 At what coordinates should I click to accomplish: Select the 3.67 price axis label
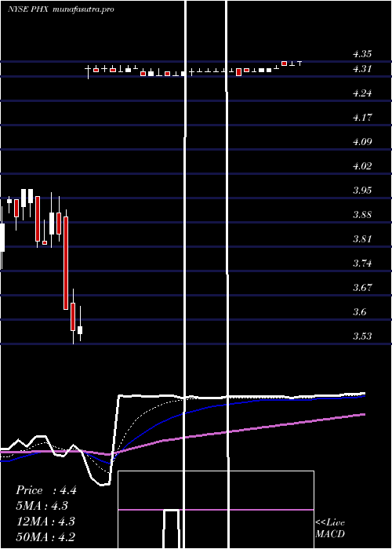[362, 288]
